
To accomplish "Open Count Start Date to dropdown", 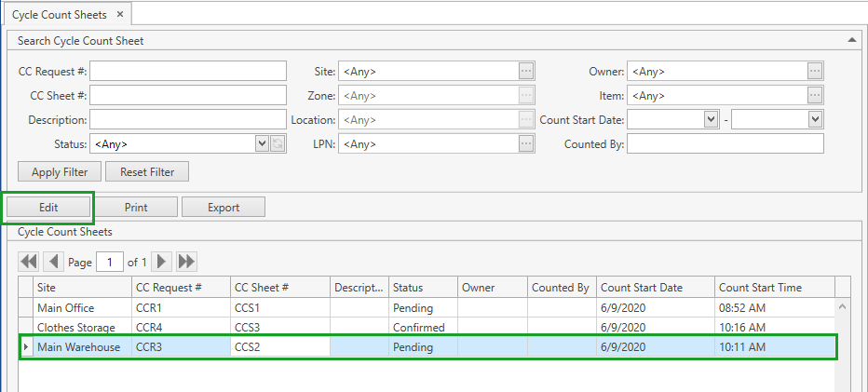I will (x=815, y=119).
